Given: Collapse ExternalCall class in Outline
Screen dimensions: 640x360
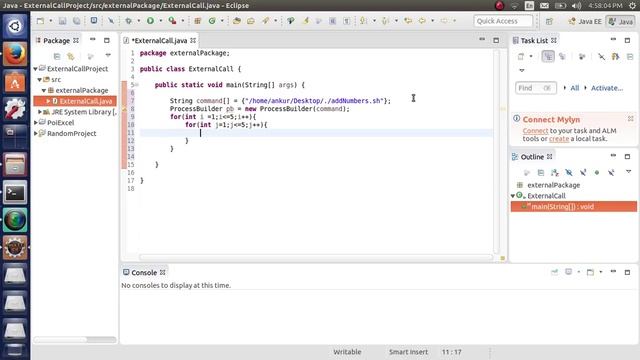Looking at the screenshot, I should (513, 196).
